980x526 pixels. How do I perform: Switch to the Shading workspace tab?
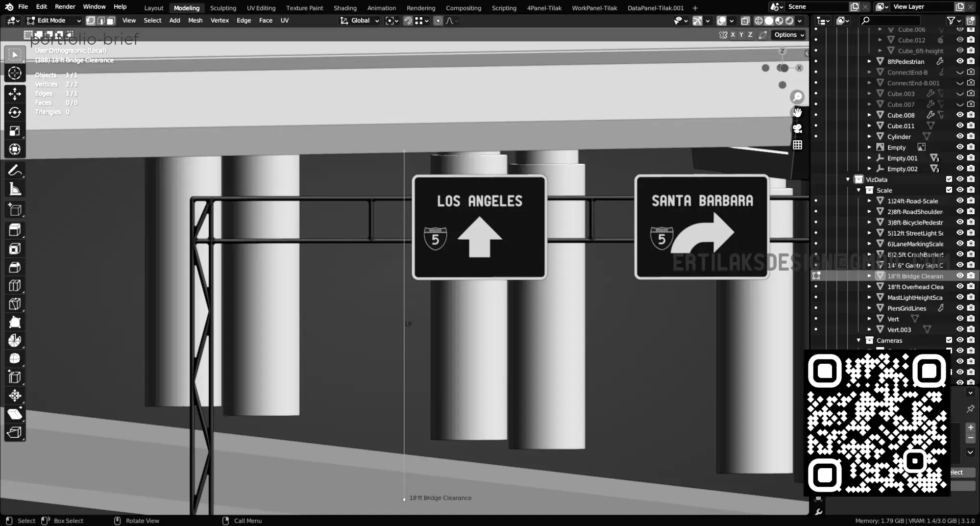pos(345,8)
